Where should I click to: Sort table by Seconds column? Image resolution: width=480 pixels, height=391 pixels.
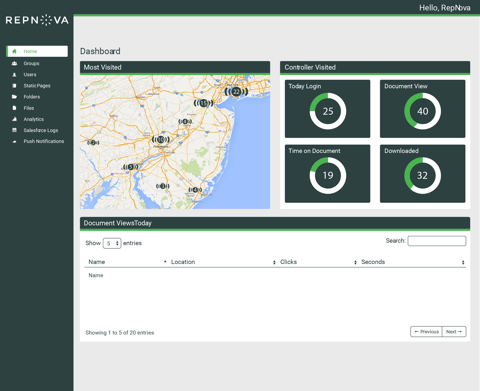pyautogui.click(x=412, y=262)
